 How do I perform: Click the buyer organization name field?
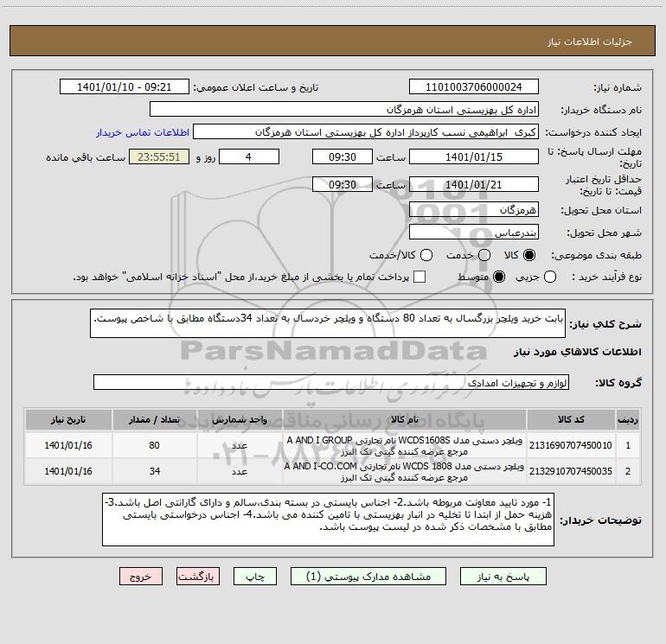pyautogui.click(x=344, y=110)
